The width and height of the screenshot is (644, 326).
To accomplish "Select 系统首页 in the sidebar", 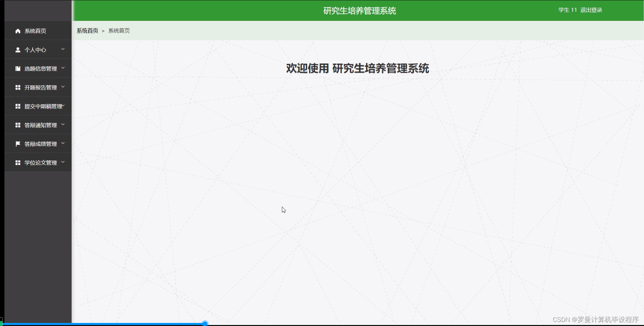I will point(35,31).
